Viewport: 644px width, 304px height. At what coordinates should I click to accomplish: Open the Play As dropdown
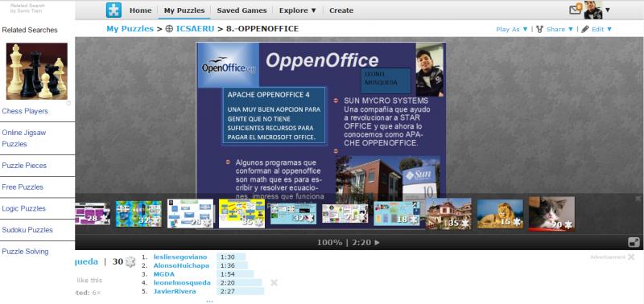(x=512, y=29)
